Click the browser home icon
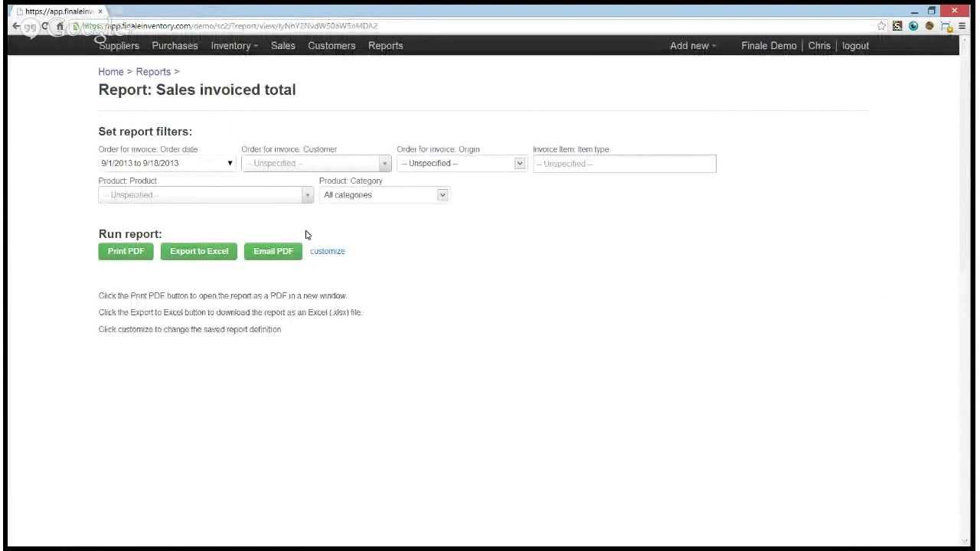The height and width of the screenshot is (551, 980). click(x=60, y=26)
